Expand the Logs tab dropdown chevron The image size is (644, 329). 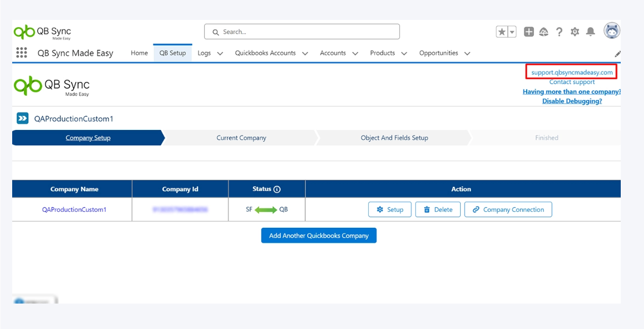click(220, 53)
